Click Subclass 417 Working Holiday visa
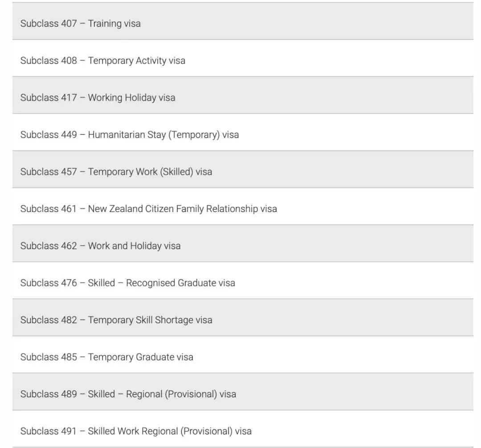 tap(243, 95)
